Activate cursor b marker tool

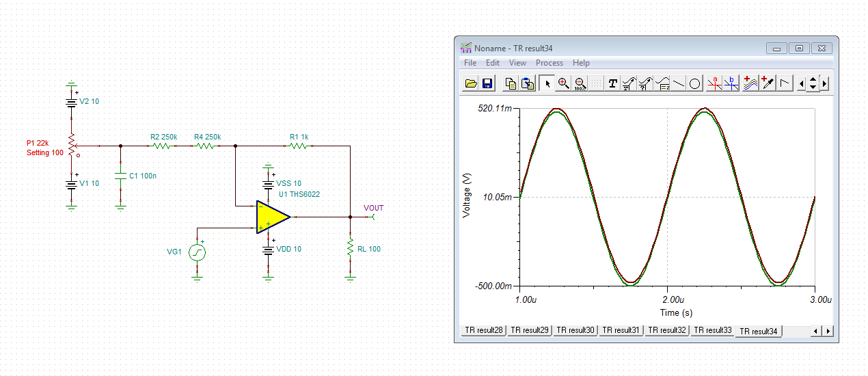click(x=731, y=83)
